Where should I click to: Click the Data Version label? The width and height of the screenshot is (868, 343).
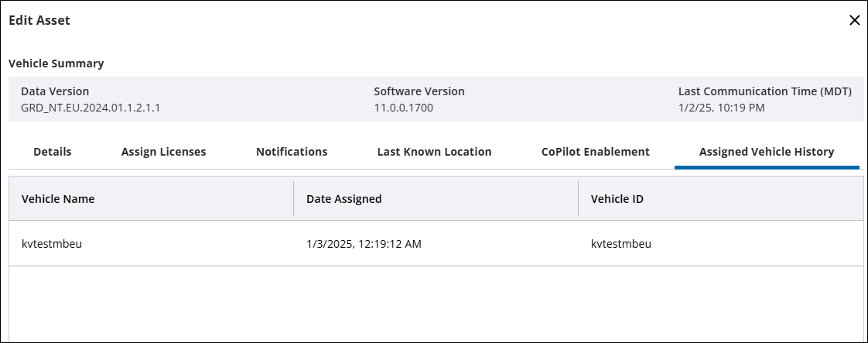click(55, 91)
